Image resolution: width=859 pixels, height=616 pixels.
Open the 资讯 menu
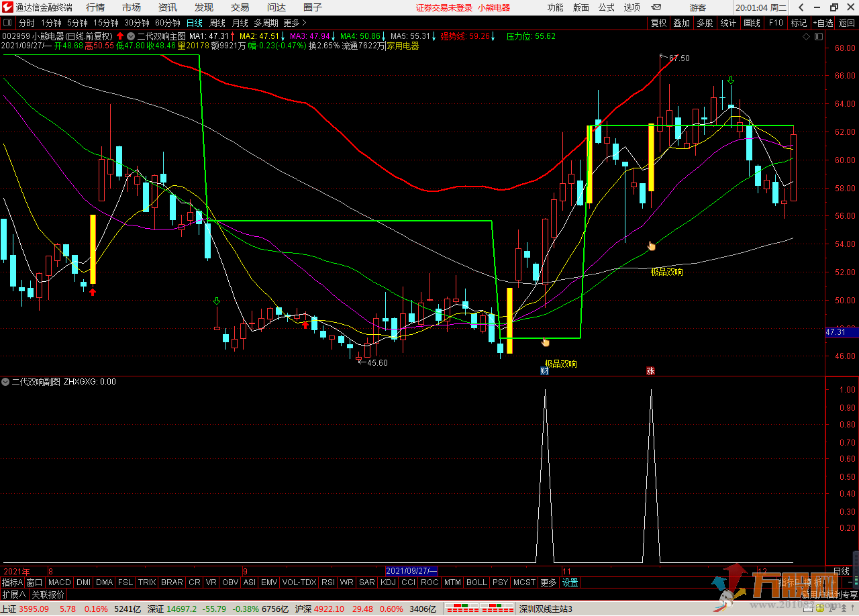coord(168,7)
